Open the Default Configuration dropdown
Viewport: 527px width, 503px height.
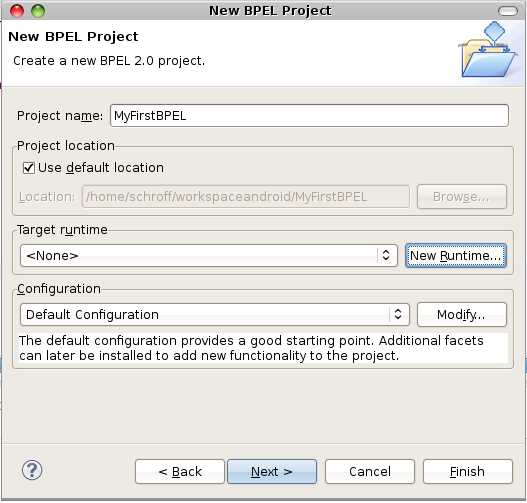(x=215, y=315)
